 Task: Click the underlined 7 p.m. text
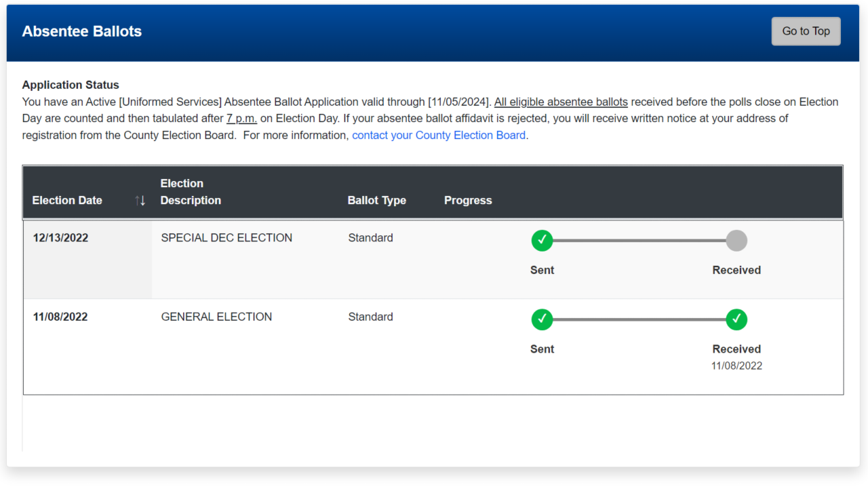pyautogui.click(x=241, y=118)
